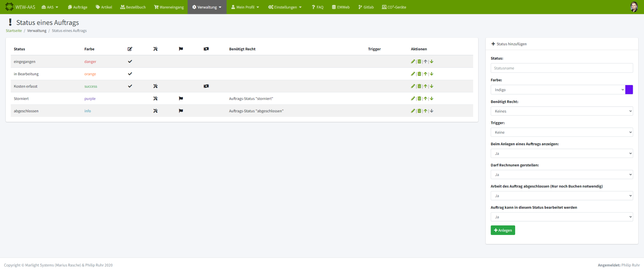Screen dimensions: 644x272
Task: Click trash icon in abgeschlossen row
Action: [419, 111]
